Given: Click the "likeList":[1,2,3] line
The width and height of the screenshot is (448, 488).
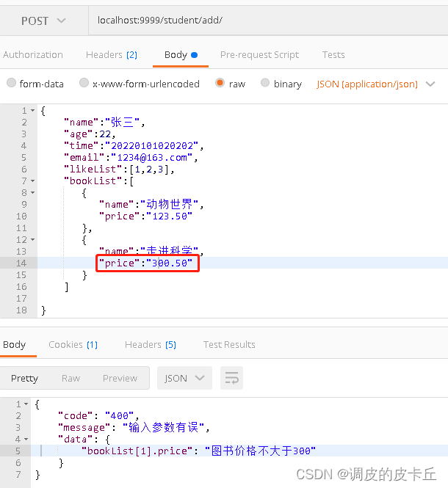Looking at the screenshot, I should point(119,170).
